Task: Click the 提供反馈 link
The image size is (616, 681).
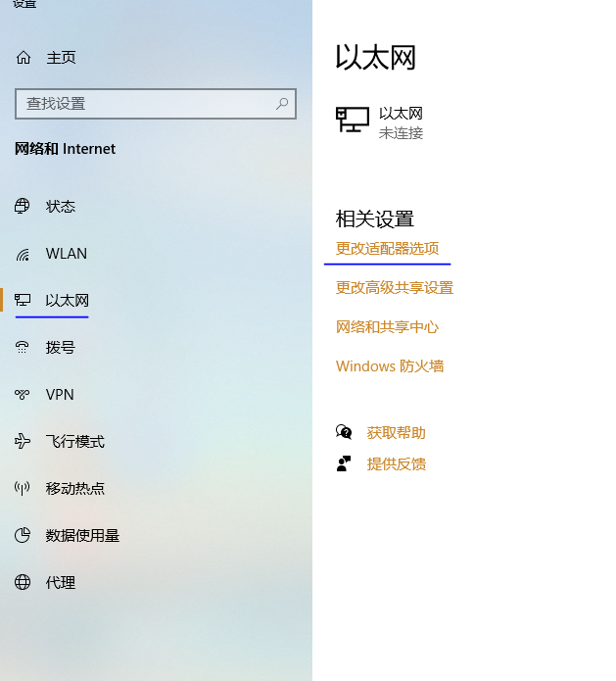Action: tap(397, 463)
